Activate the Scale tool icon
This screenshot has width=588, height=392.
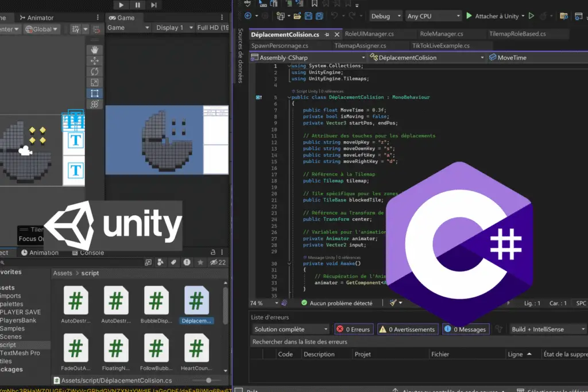(95, 83)
